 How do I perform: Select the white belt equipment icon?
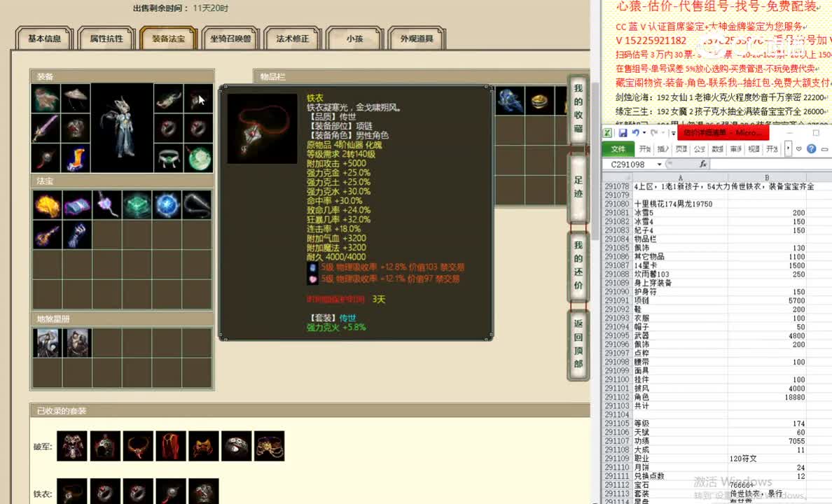point(169,157)
